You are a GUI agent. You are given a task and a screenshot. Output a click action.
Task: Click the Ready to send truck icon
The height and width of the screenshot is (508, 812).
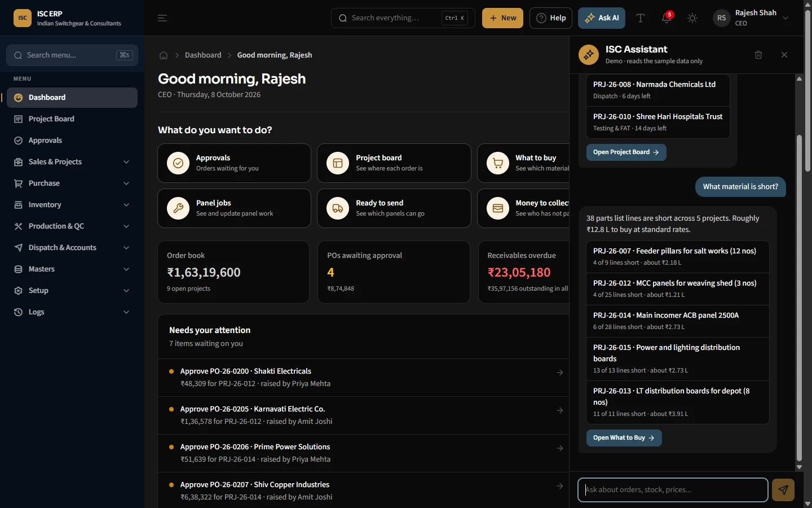(x=338, y=208)
